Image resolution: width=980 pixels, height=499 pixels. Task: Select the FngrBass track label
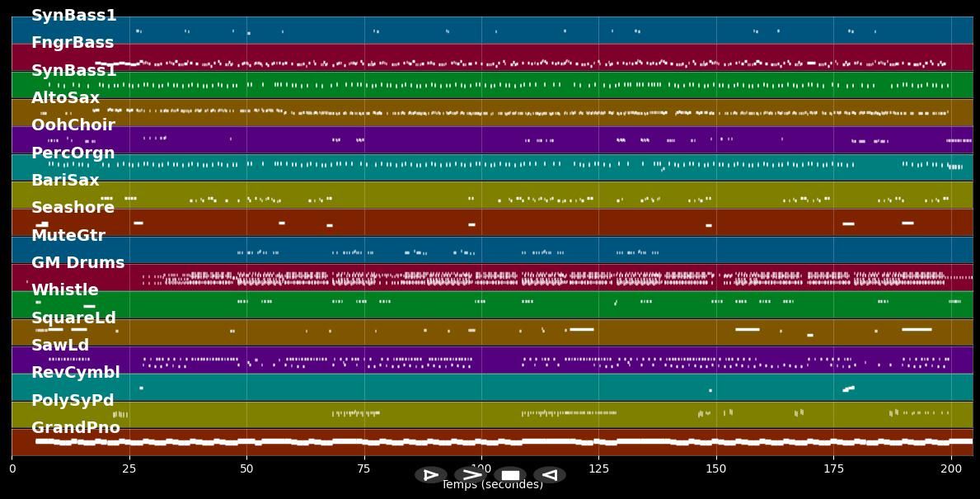point(73,43)
